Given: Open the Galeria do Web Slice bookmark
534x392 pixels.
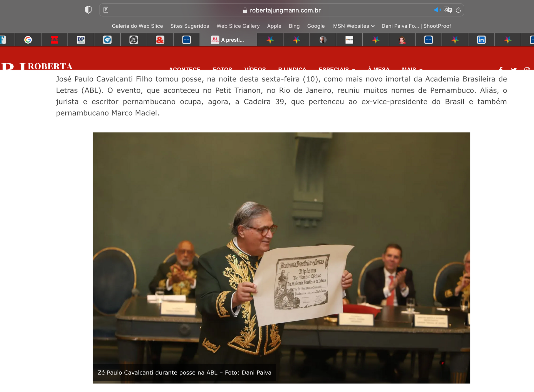Looking at the screenshot, I should click(x=137, y=26).
